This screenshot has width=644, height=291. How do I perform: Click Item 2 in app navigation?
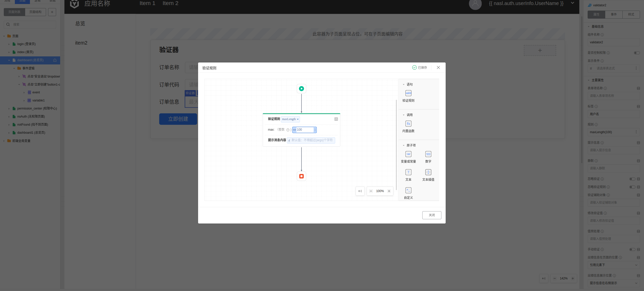(x=170, y=3)
